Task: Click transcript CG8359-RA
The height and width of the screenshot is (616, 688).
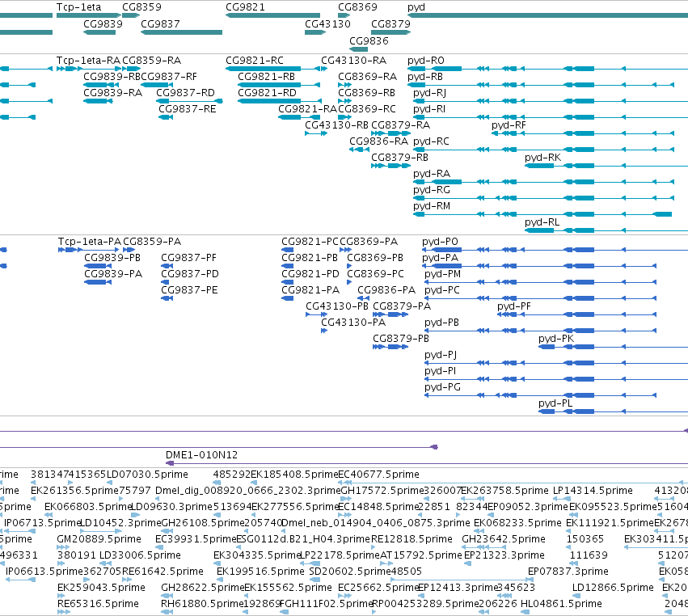Action: (152, 60)
